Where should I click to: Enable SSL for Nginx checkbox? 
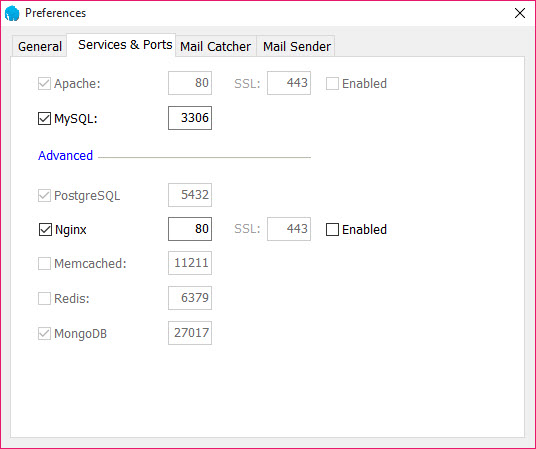tap(332, 229)
